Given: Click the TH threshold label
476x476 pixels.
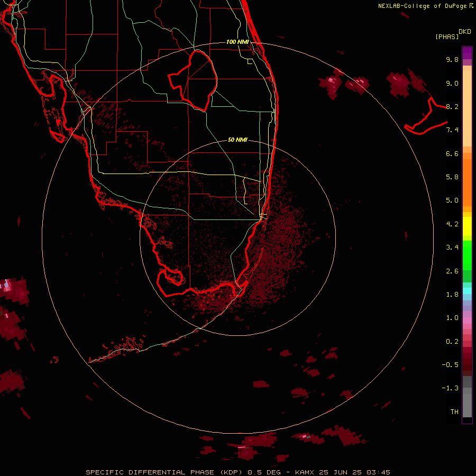Looking at the screenshot, I should click(454, 412).
